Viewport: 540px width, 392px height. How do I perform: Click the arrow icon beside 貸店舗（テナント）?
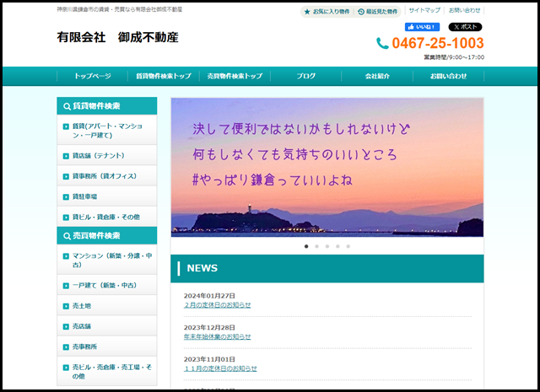click(x=66, y=156)
